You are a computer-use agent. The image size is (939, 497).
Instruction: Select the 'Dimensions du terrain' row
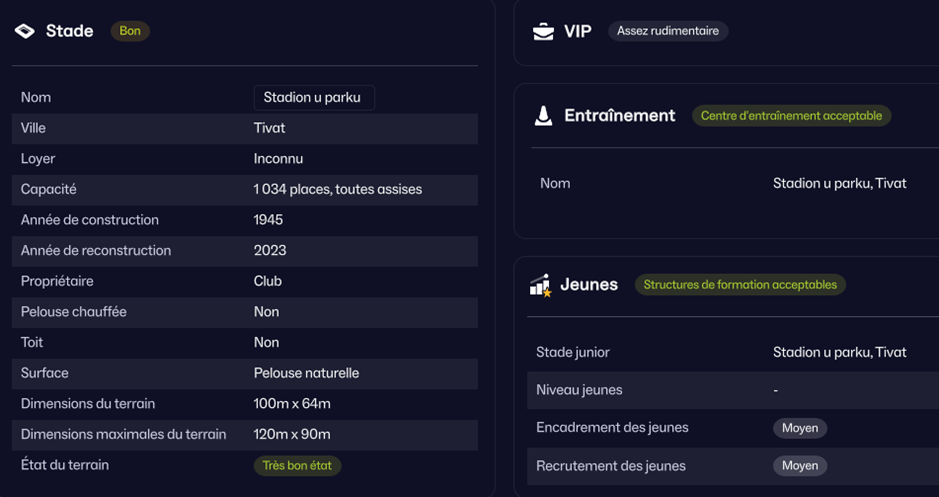244,404
